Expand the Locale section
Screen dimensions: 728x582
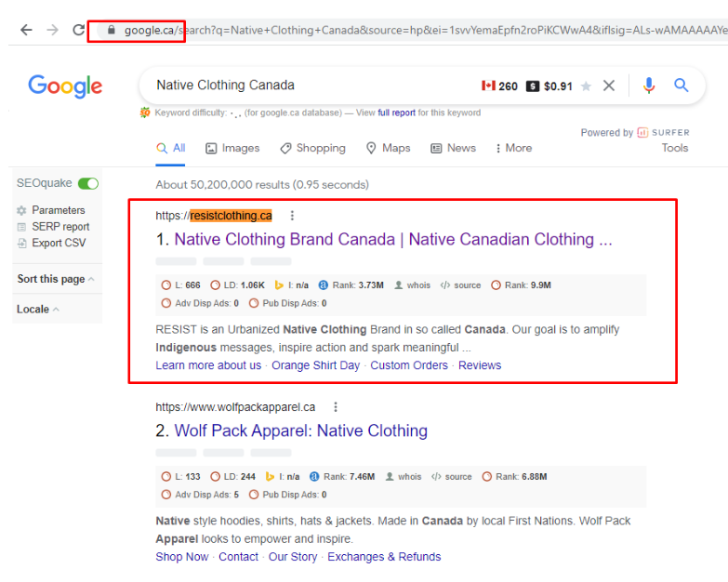(x=38, y=309)
